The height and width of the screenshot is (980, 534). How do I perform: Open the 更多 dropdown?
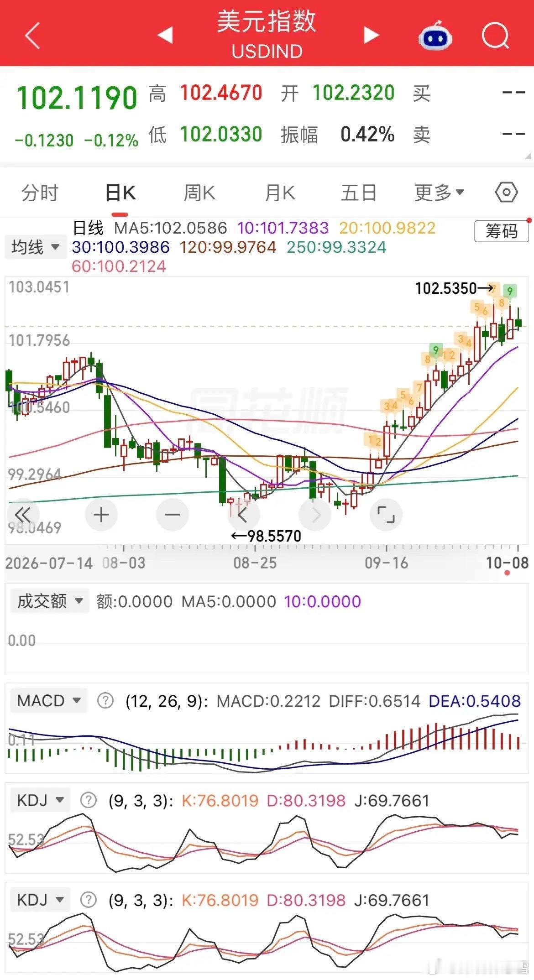[439, 193]
